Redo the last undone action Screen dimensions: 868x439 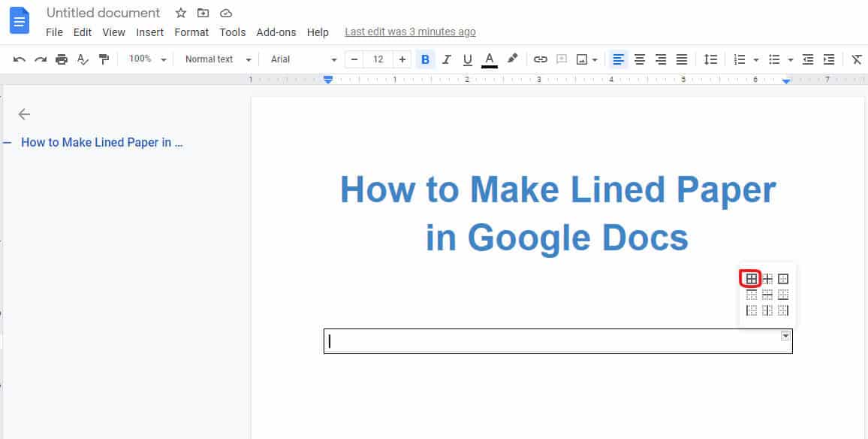[41, 59]
